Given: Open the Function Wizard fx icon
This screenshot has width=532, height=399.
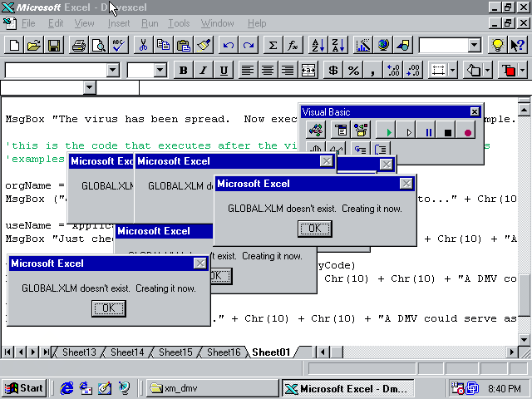Looking at the screenshot, I should click(x=293, y=45).
